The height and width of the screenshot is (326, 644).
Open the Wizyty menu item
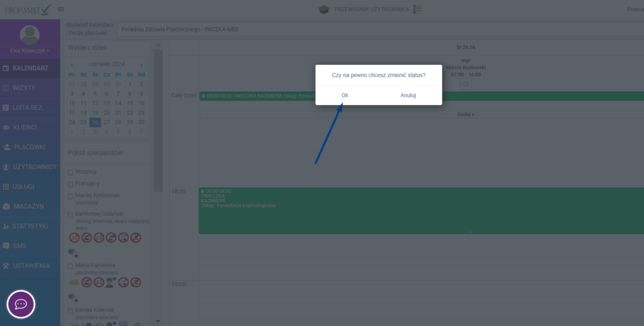(24, 88)
